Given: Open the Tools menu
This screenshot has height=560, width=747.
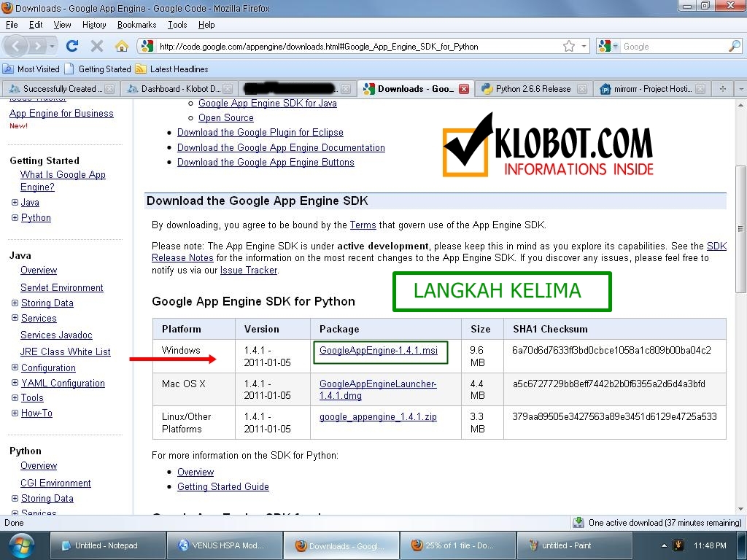Looking at the screenshot, I should tap(177, 25).
